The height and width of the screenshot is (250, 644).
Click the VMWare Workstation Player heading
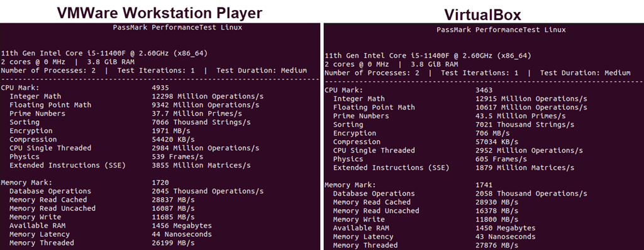coord(159,13)
